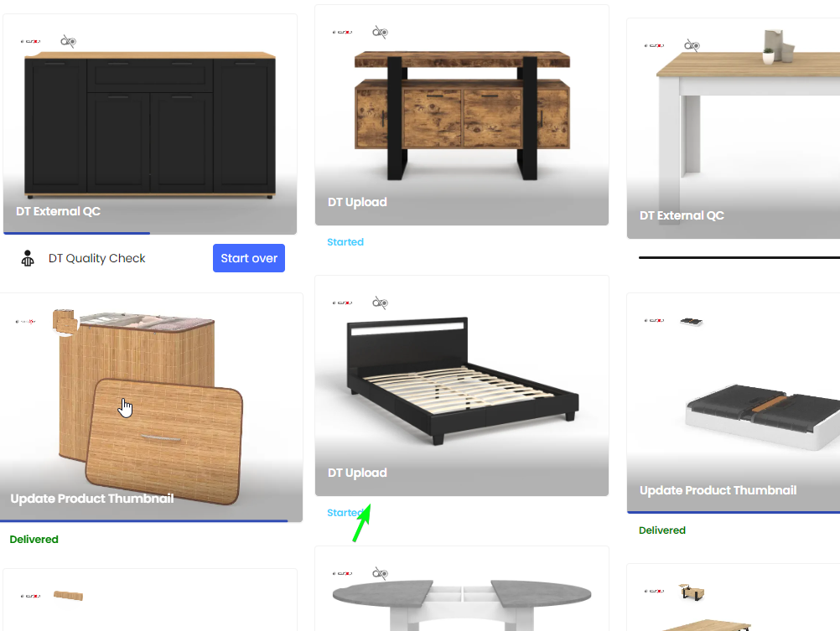Screen dimensions: 840x631
Task: Click the small coffee table icon on the bottom-right card
Action: [691, 592]
